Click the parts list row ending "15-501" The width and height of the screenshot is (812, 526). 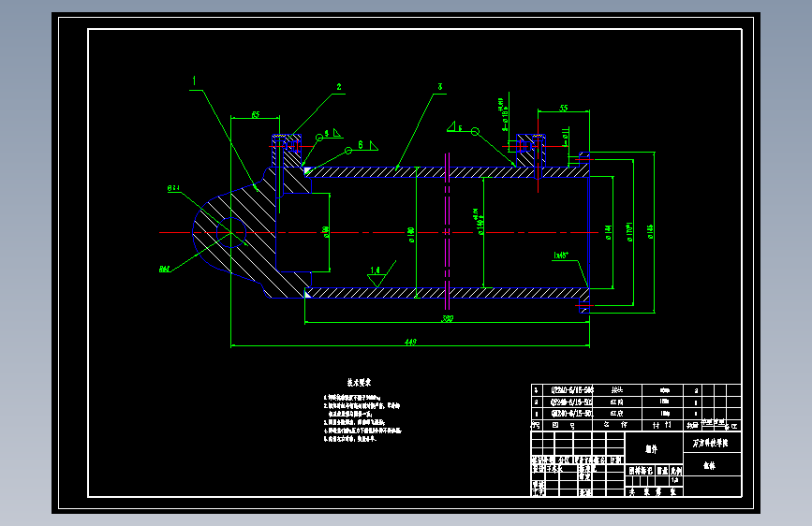(636, 414)
